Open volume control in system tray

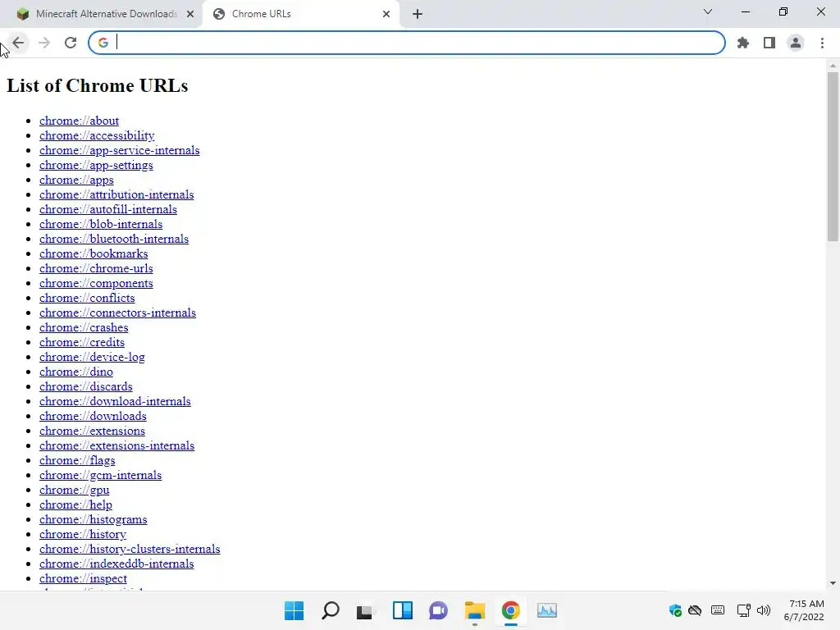coord(764,610)
